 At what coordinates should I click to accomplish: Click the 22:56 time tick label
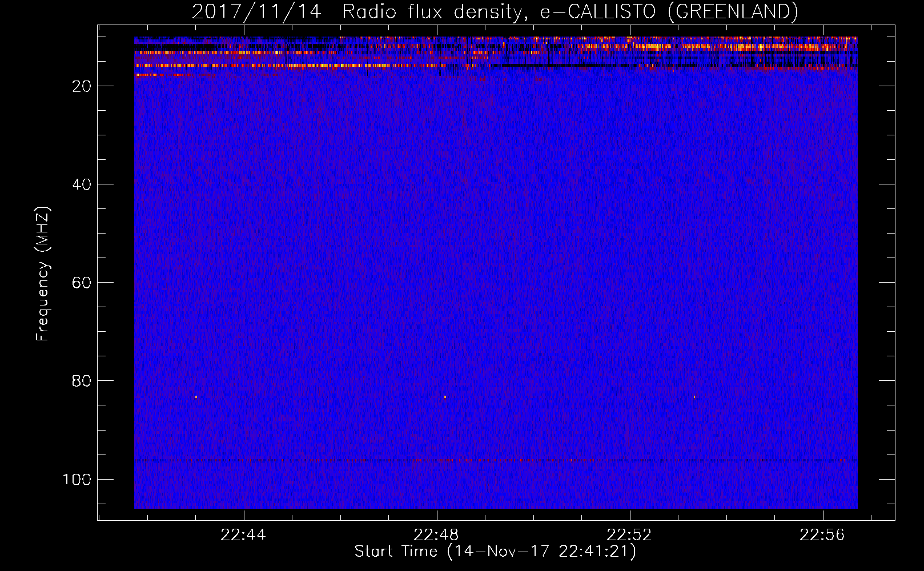(x=822, y=535)
